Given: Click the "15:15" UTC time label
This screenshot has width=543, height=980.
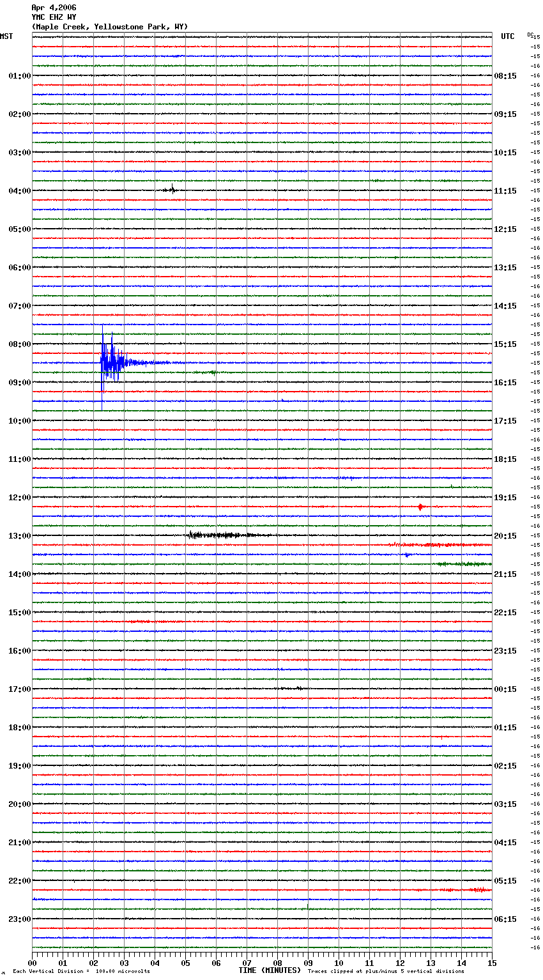Looking at the screenshot, I should click(505, 344).
